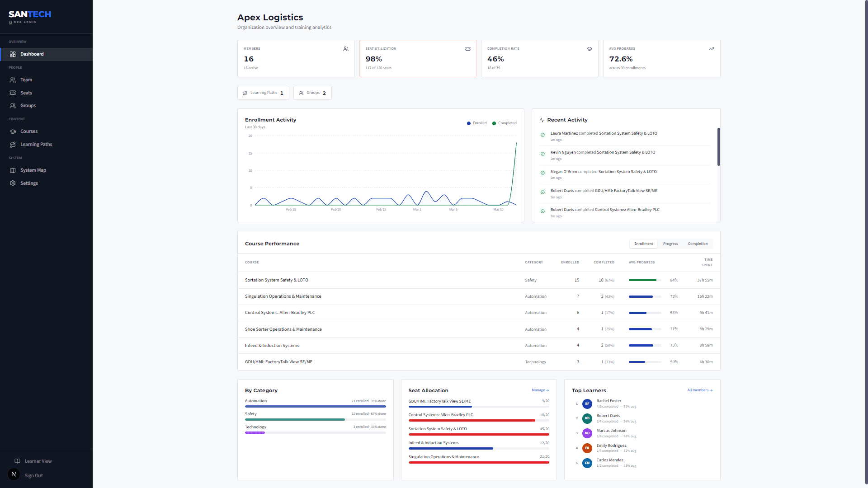The height and width of the screenshot is (488, 868).
Task: Click the Completed legend green dot
Action: (x=494, y=123)
